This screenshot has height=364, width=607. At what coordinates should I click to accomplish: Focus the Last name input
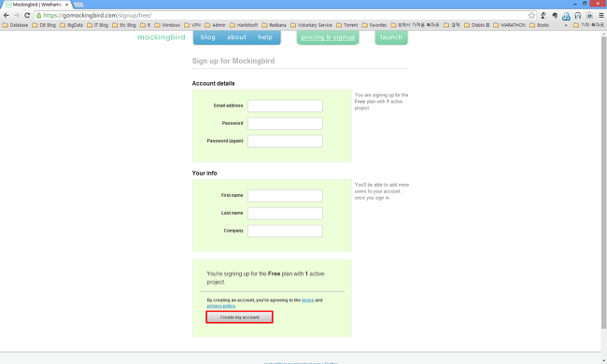285,213
